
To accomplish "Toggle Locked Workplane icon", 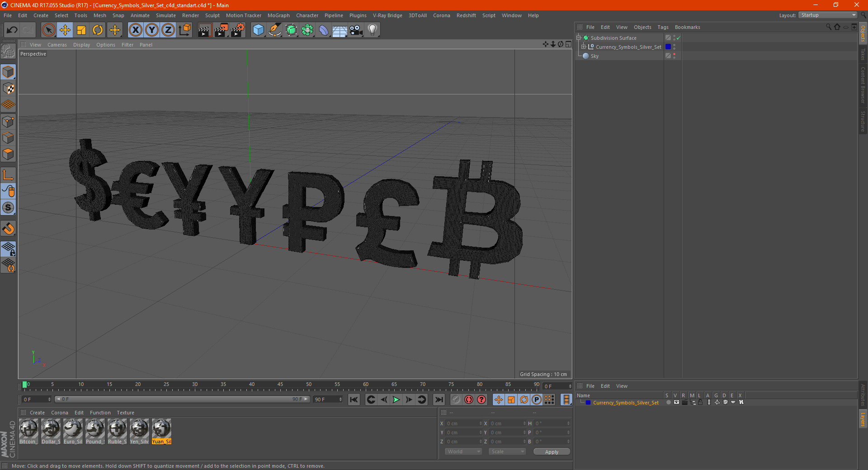I will pyautogui.click(x=8, y=249).
